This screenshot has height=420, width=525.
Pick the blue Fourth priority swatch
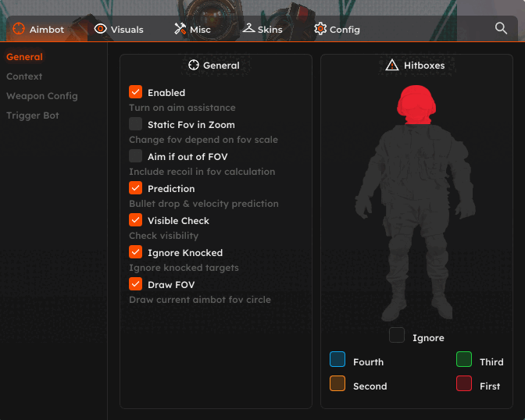tap(337, 359)
